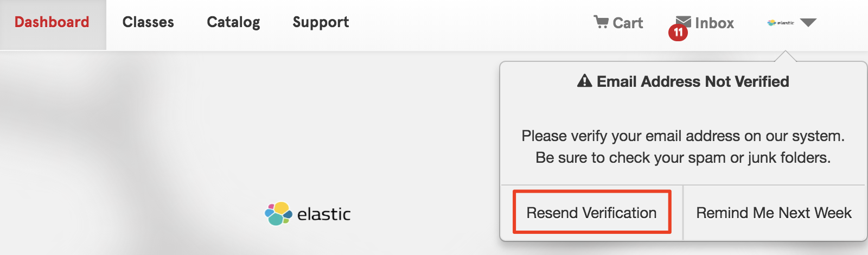Click Resend Verification button
Screen dimensions: 868x255
592,212
